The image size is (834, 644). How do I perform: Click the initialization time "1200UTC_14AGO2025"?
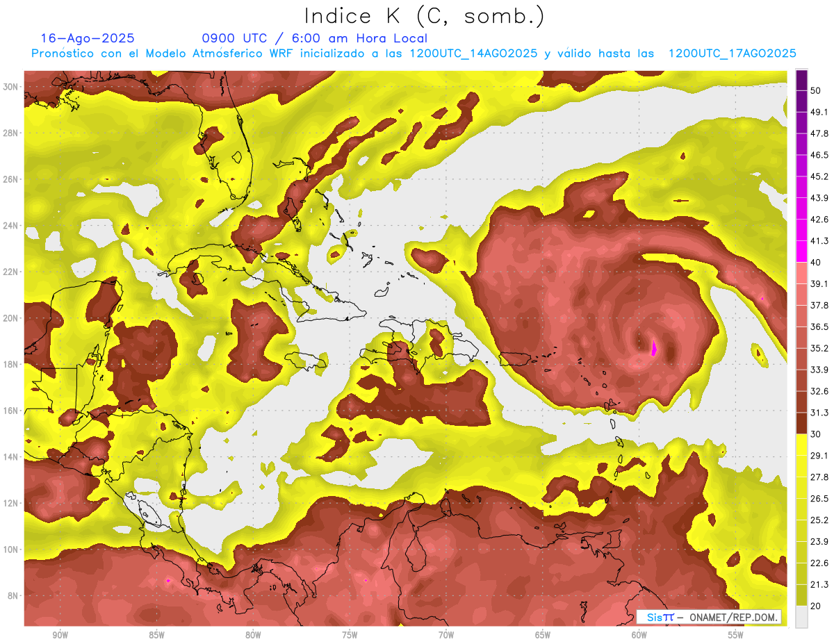click(x=473, y=53)
